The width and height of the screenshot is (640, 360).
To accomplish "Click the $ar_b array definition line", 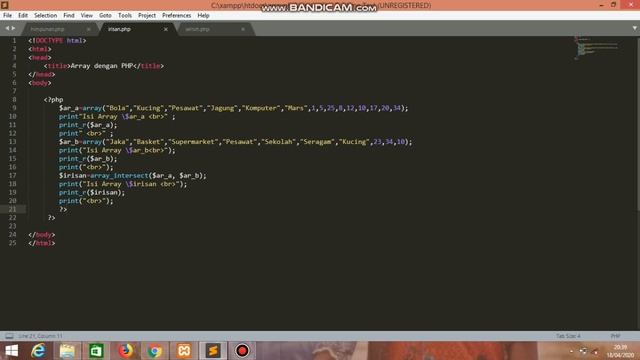I will point(236,142).
